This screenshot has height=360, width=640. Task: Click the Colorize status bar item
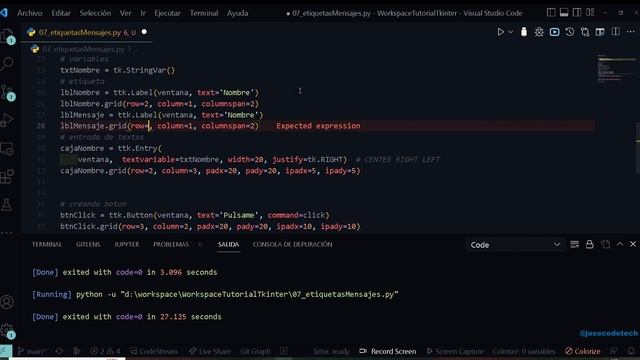click(582, 351)
